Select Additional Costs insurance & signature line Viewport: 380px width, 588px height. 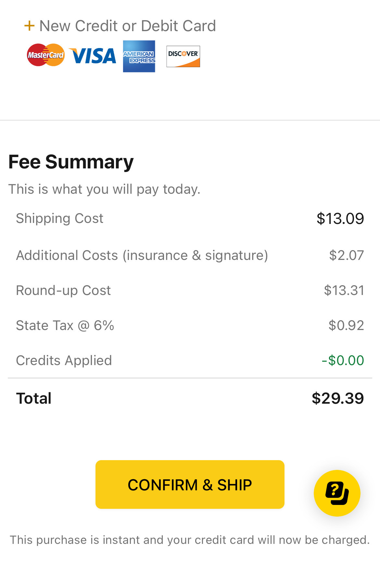142,255
